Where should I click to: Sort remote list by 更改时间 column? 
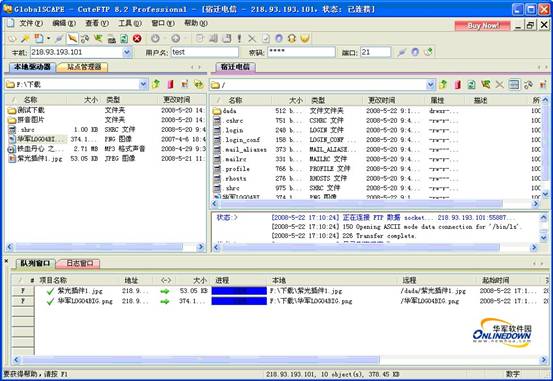(393, 100)
